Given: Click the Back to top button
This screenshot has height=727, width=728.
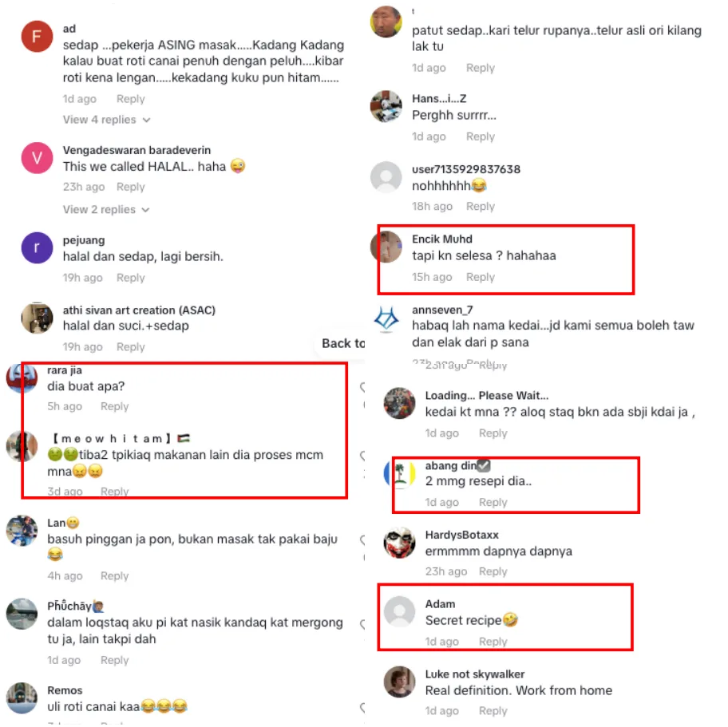Looking at the screenshot, I should pos(340,343).
